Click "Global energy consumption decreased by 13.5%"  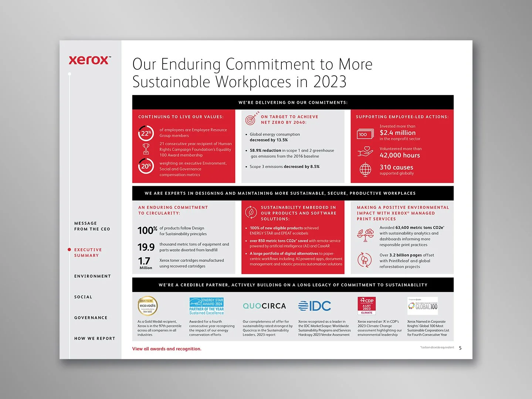pyautogui.click(x=275, y=137)
